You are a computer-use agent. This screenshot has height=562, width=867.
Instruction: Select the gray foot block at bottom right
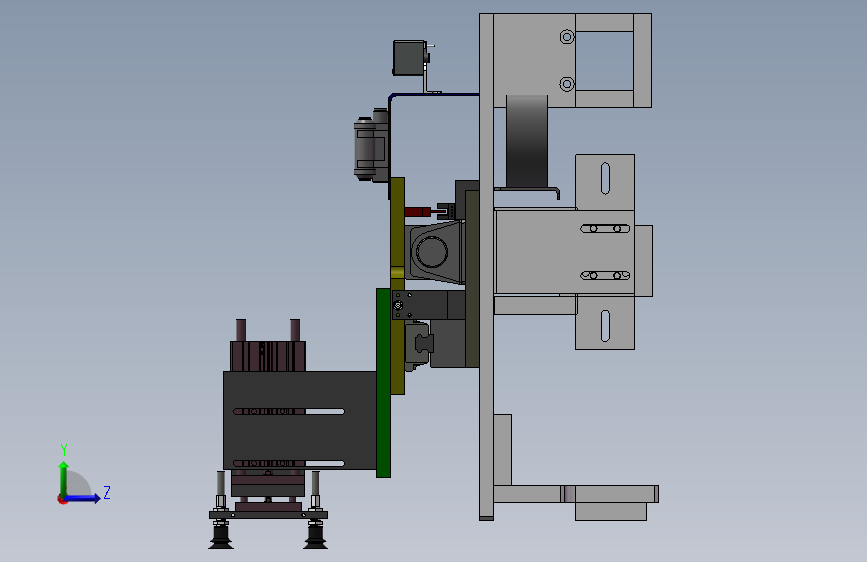coord(610,511)
